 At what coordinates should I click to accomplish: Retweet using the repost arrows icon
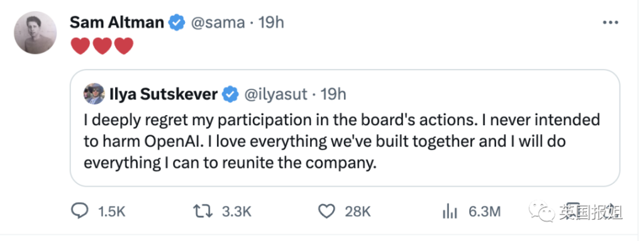(x=203, y=211)
